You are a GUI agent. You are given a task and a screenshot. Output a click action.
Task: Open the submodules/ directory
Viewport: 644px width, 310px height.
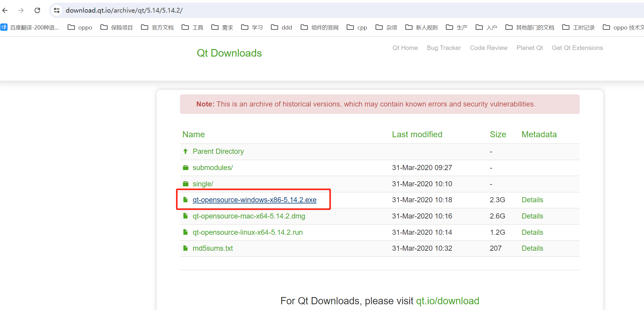coord(213,168)
